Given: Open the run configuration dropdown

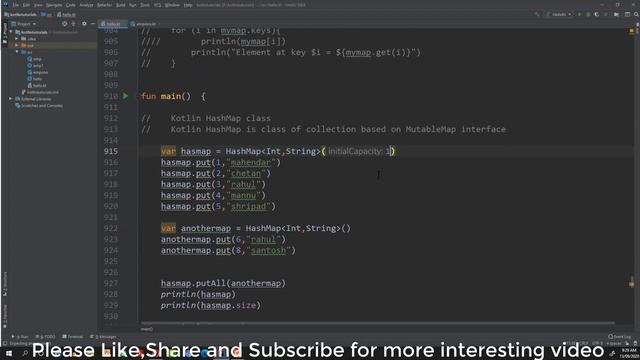Looking at the screenshot, I should [559, 14].
